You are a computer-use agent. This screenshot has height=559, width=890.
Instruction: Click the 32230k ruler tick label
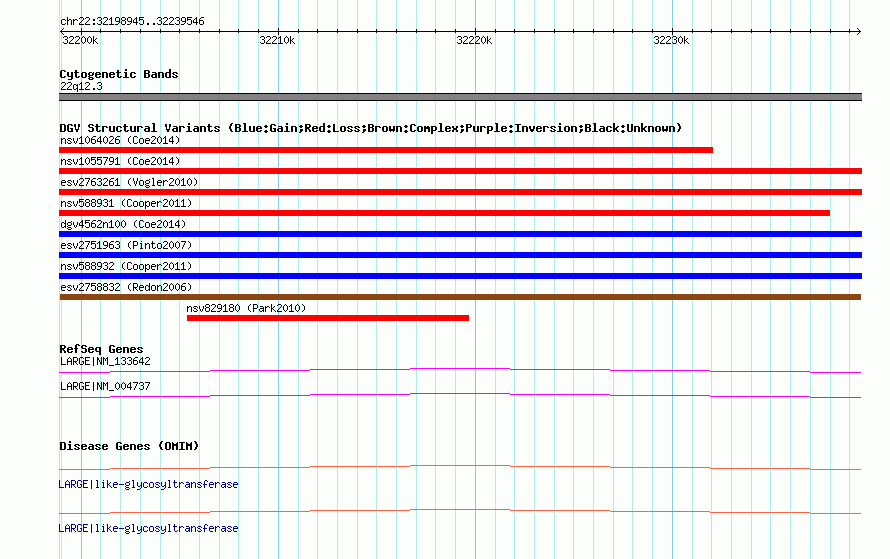coord(671,40)
